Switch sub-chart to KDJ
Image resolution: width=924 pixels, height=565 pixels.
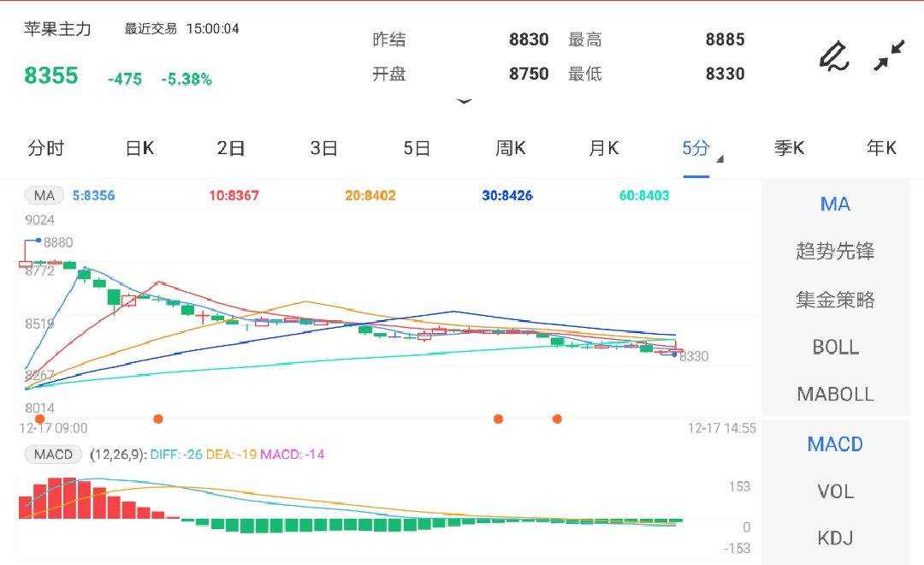[x=835, y=538]
